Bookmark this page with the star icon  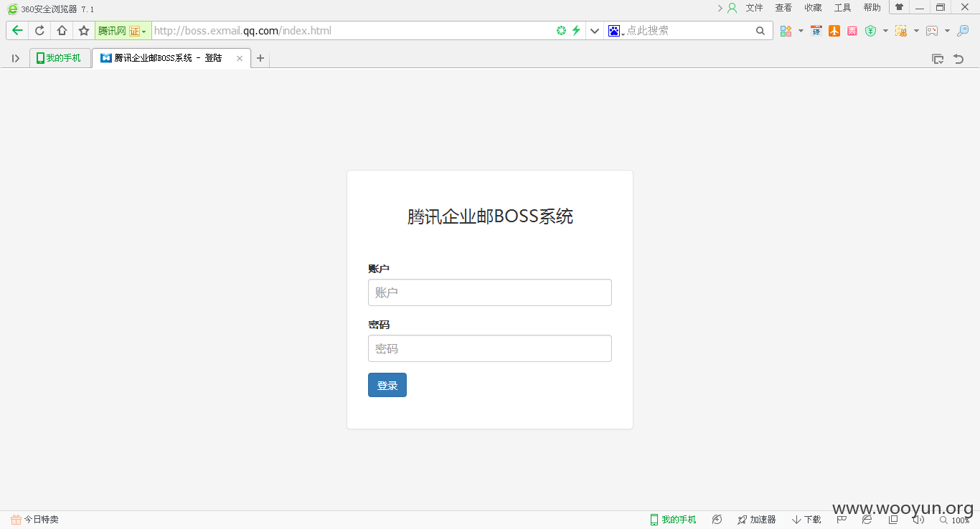(84, 31)
